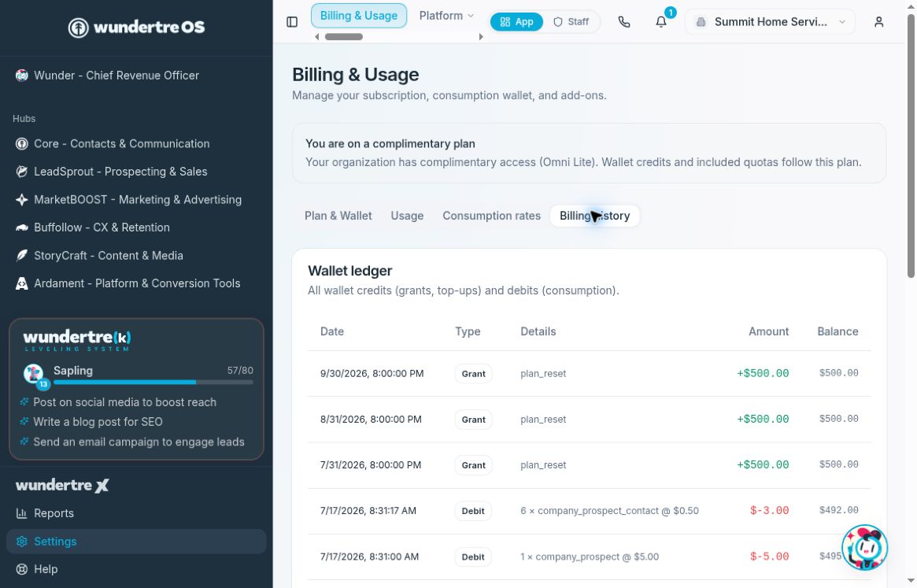This screenshot has width=917, height=588.
Task: Click the Grant badge on 8/31/2026 row
Action: pos(473,420)
